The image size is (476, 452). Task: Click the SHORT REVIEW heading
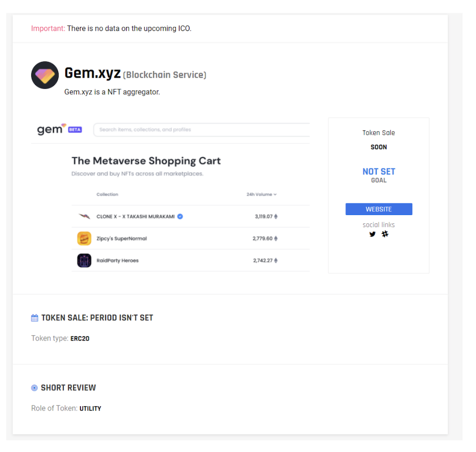[68, 388]
